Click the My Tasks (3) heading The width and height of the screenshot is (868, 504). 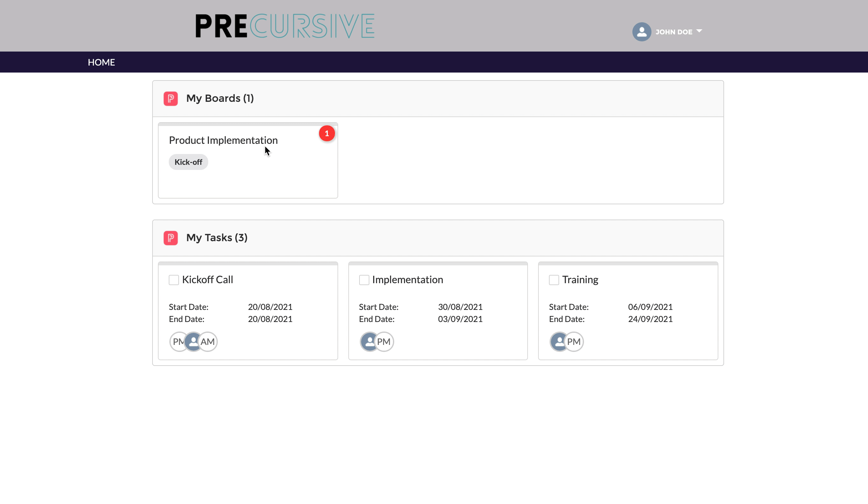217,238
